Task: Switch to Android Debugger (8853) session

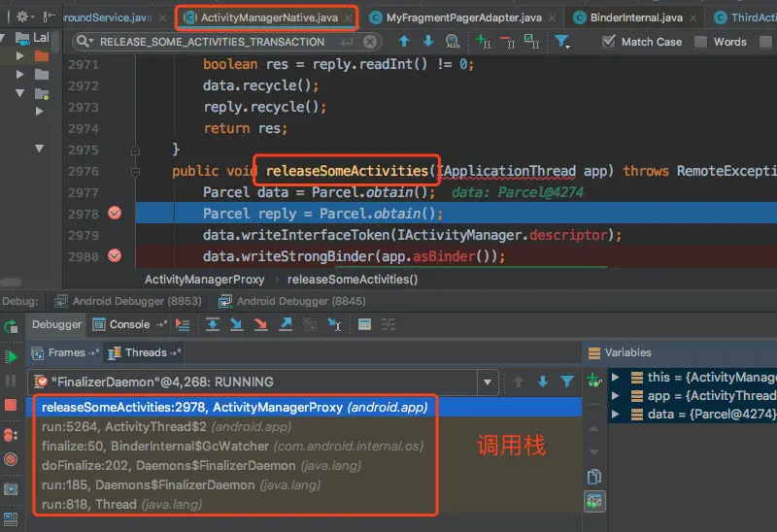Action: point(128,301)
